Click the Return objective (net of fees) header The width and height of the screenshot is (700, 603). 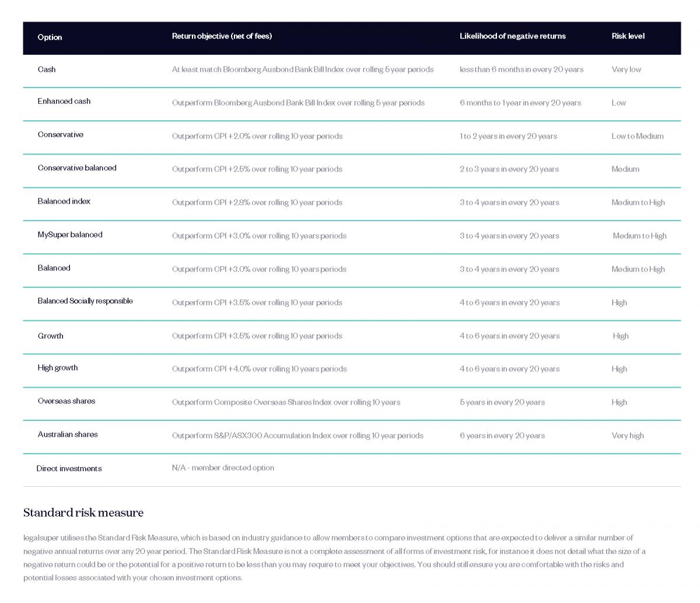coord(222,36)
